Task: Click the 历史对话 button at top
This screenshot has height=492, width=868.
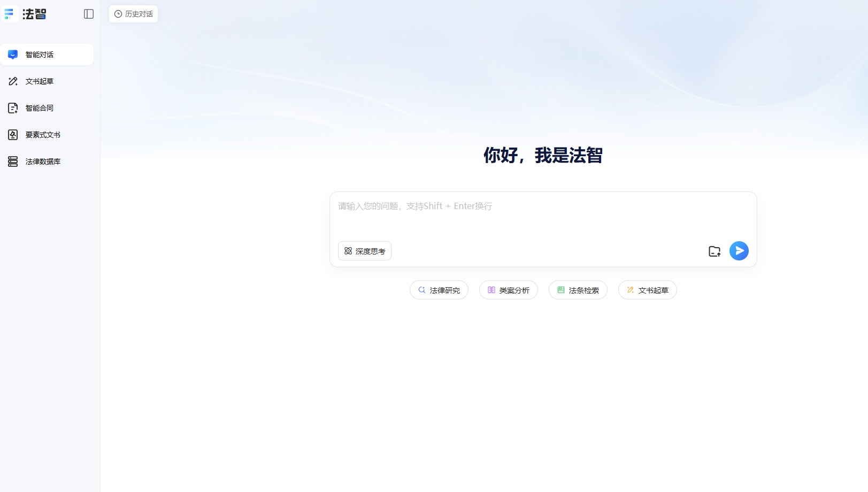Action: (x=133, y=14)
